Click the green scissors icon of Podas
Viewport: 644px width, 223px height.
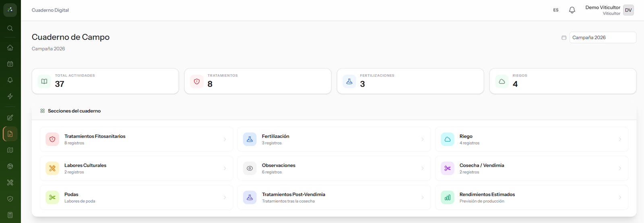tap(52, 197)
